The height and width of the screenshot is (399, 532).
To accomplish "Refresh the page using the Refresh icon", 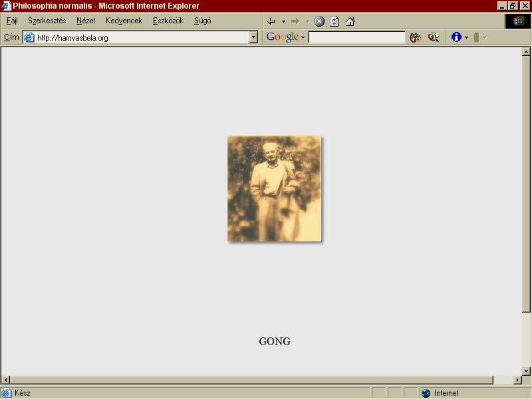I will click(x=334, y=21).
